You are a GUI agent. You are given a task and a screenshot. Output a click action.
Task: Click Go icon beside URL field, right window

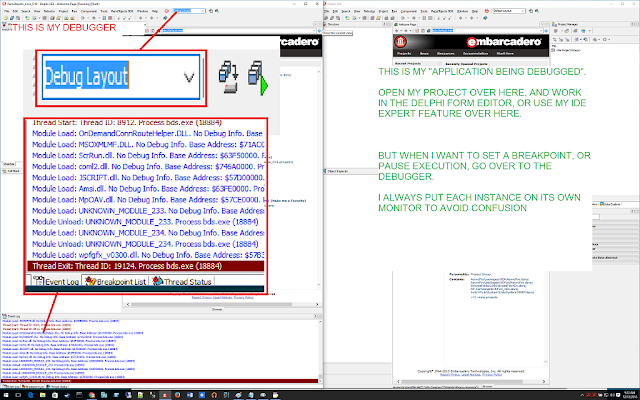click(546, 31)
